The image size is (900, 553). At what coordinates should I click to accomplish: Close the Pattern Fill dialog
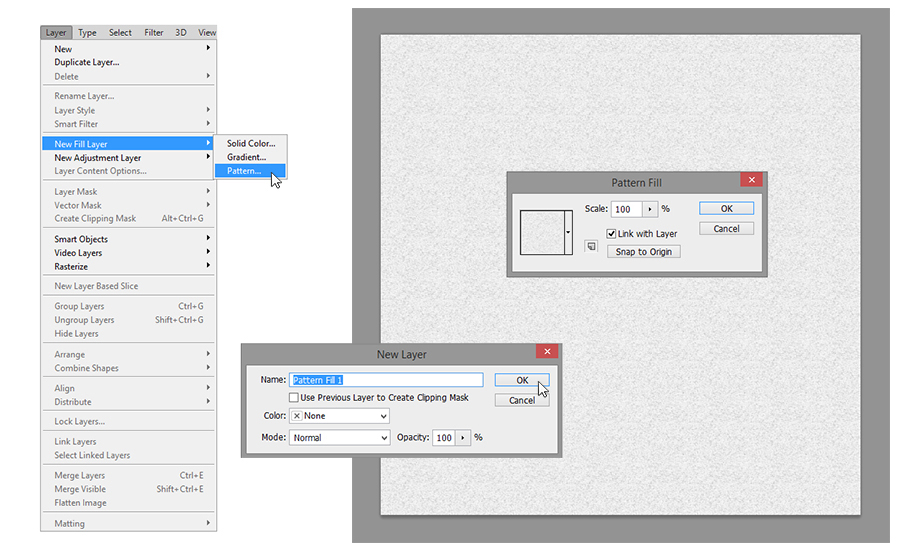[x=751, y=181]
